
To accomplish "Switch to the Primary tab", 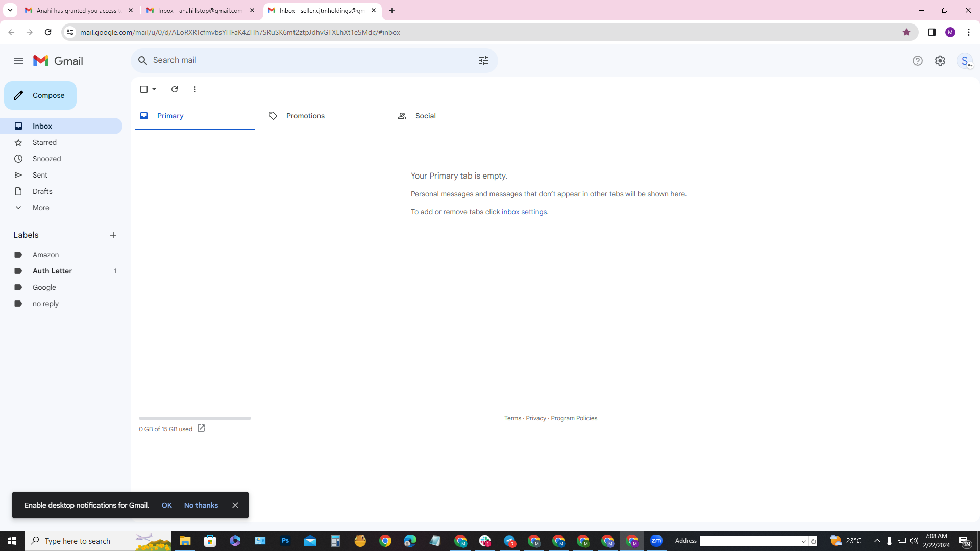I will tap(194, 116).
